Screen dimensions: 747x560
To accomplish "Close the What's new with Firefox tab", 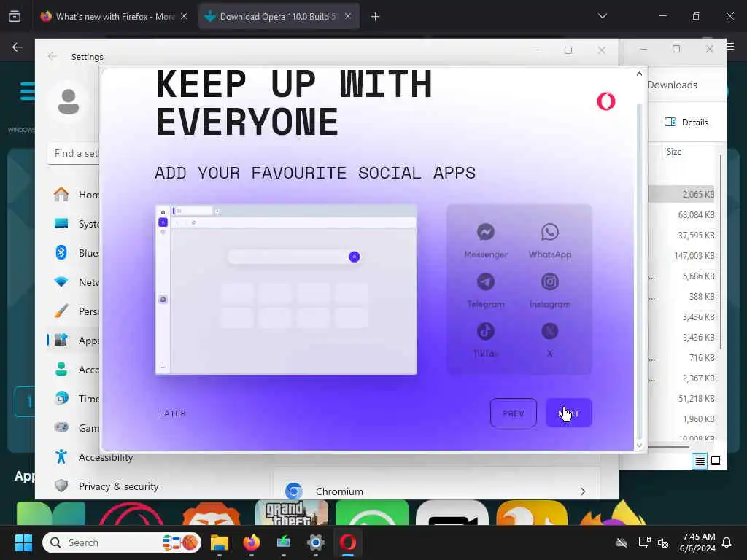I will click(184, 17).
